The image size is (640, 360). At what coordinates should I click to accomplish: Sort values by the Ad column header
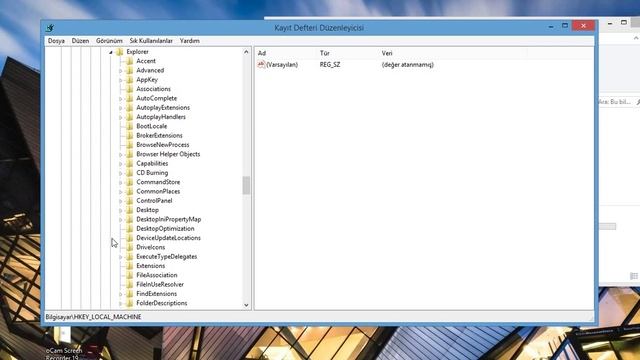pyautogui.click(x=287, y=53)
